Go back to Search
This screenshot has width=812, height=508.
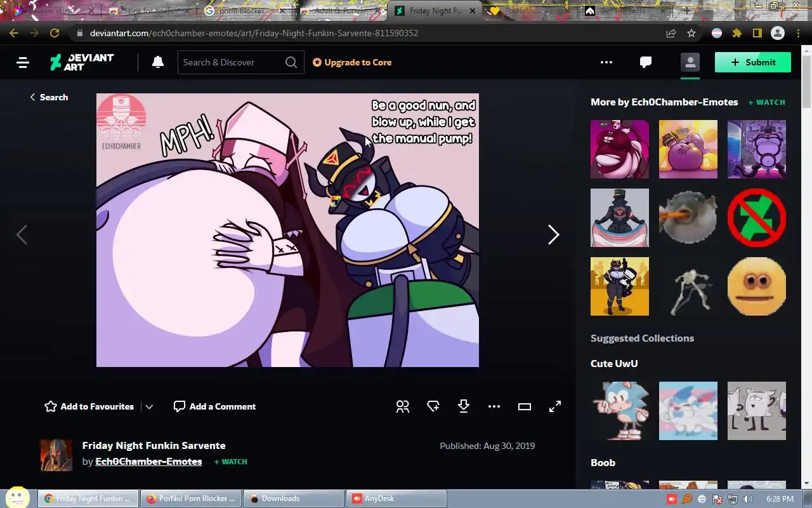coord(49,97)
